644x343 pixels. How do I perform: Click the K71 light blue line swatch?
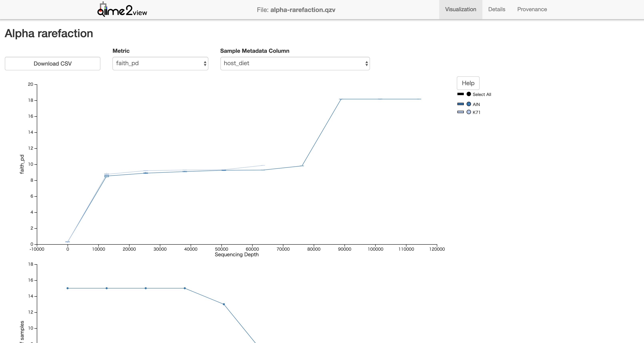[x=460, y=112]
